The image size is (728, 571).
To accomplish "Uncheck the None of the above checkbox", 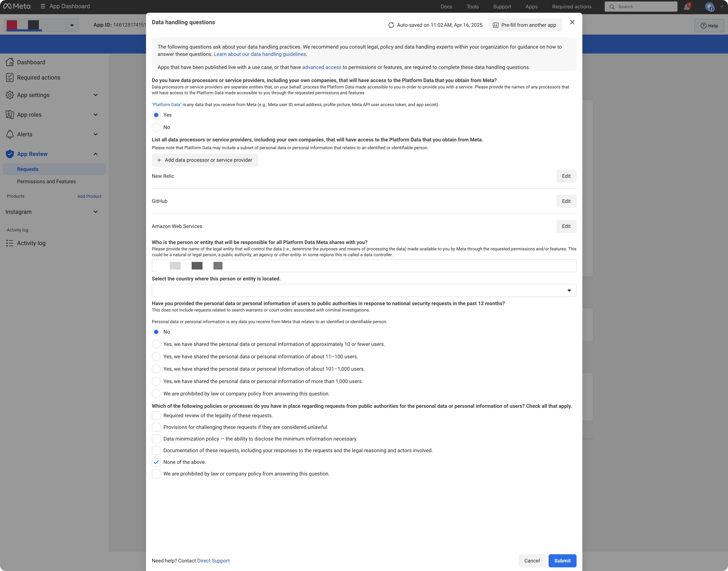I will (x=156, y=462).
